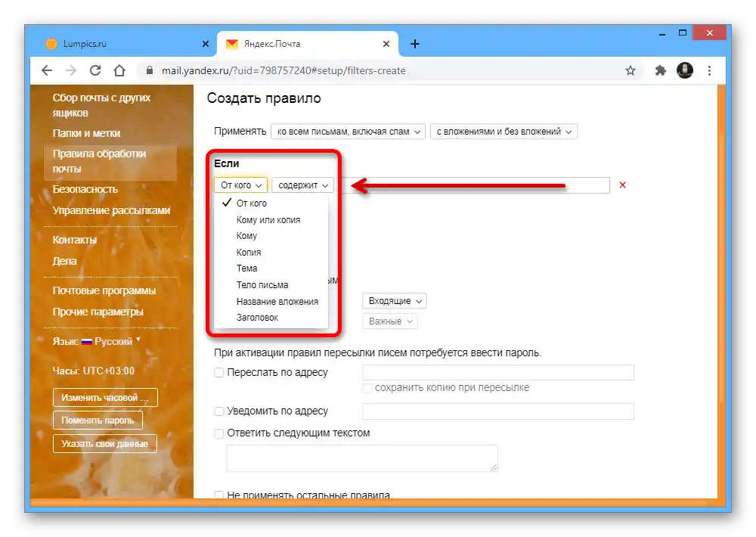Open the 'Дела' link

tap(64, 261)
